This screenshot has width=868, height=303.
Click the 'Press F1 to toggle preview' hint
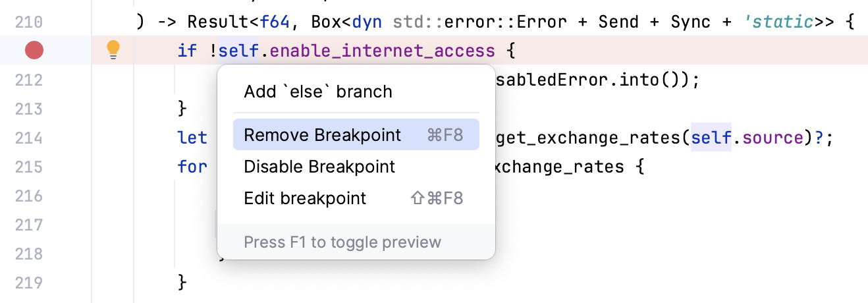[342, 242]
